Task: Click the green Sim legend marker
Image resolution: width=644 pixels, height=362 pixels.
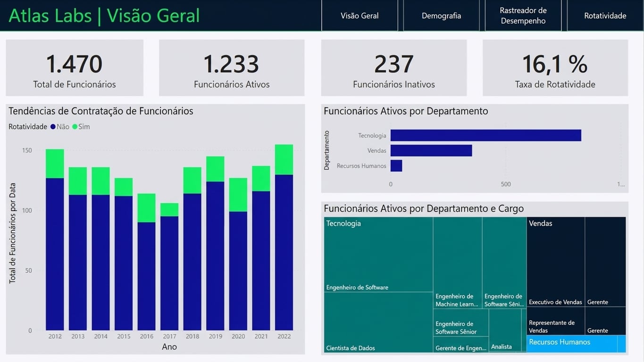Action: click(x=75, y=127)
